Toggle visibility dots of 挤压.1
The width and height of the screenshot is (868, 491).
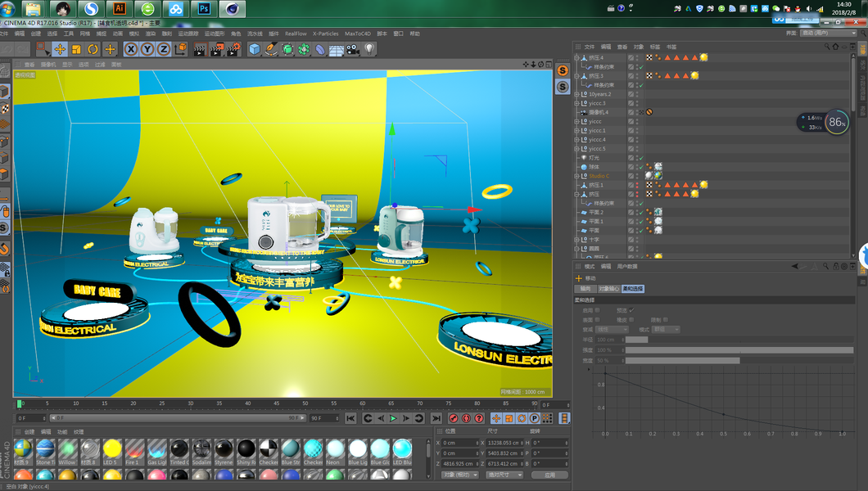click(x=636, y=185)
